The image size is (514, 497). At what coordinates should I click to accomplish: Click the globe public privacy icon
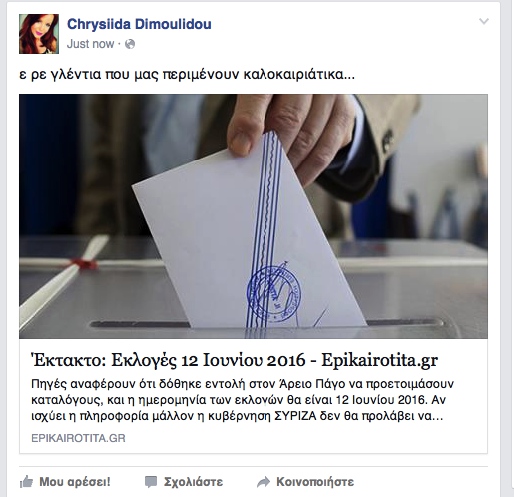pyautogui.click(x=130, y=44)
